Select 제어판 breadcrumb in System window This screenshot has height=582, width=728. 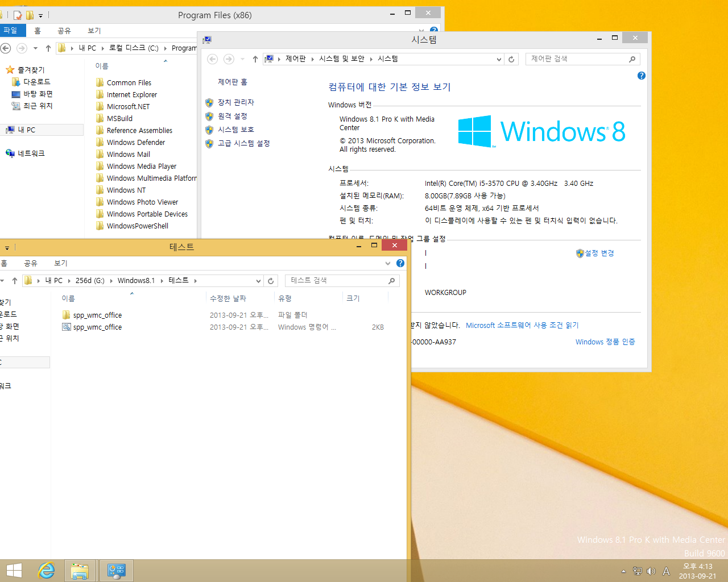(295, 59)
